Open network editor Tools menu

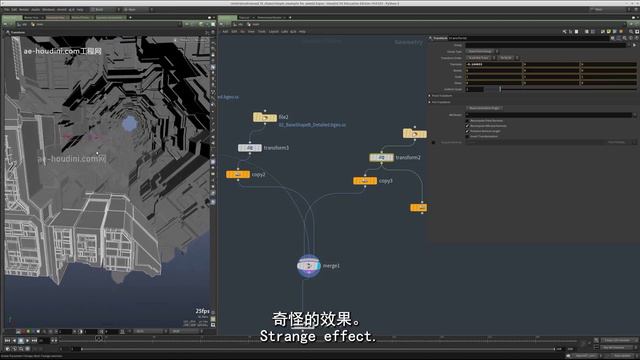coord(262,31)
